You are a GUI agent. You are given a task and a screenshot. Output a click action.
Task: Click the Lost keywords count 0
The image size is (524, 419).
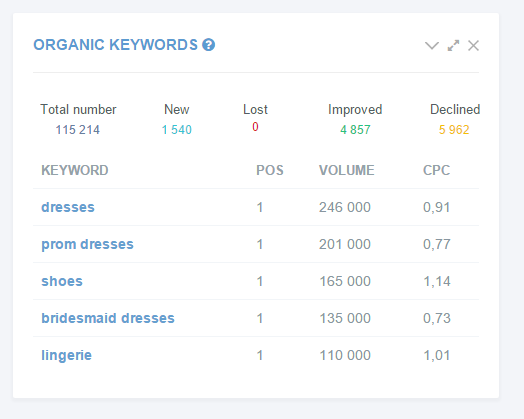pos(255,127)
